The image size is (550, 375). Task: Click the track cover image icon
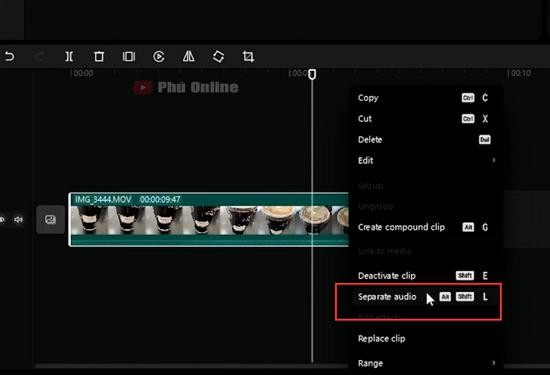click(51, 220)
